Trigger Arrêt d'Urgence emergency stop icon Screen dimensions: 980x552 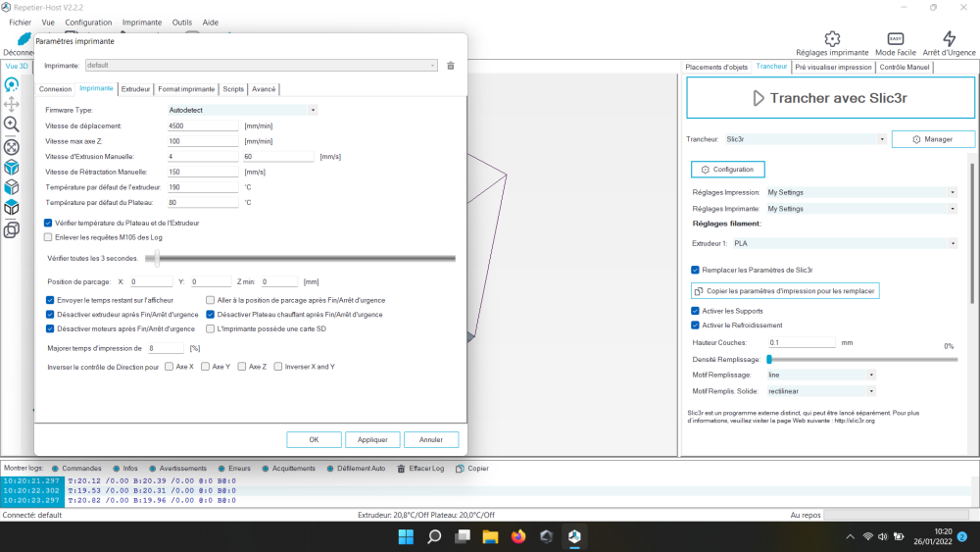pos(949,39)
